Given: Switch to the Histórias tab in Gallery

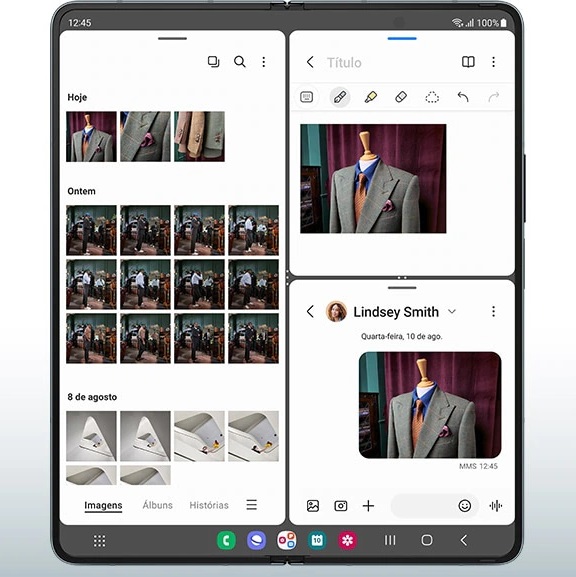Looking at the screenshot, I should coord(209,505).
